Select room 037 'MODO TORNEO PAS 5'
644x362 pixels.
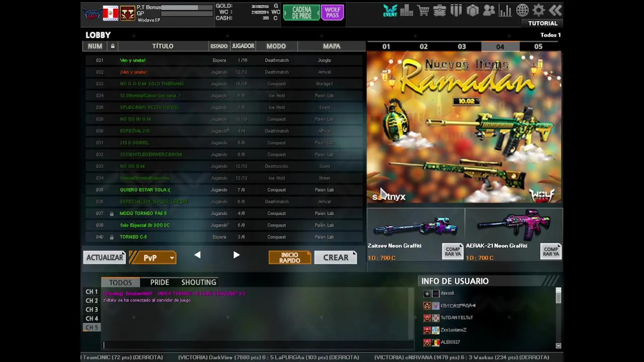point(224,214)
